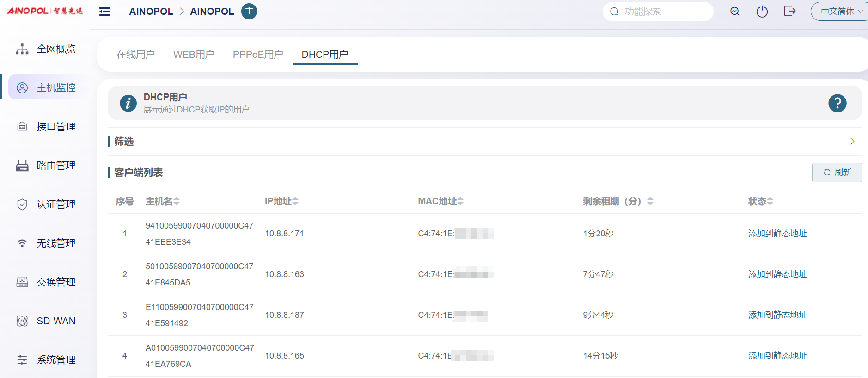
Task: Click the 交换管理 switch icon
Action: tap(22, 282)
